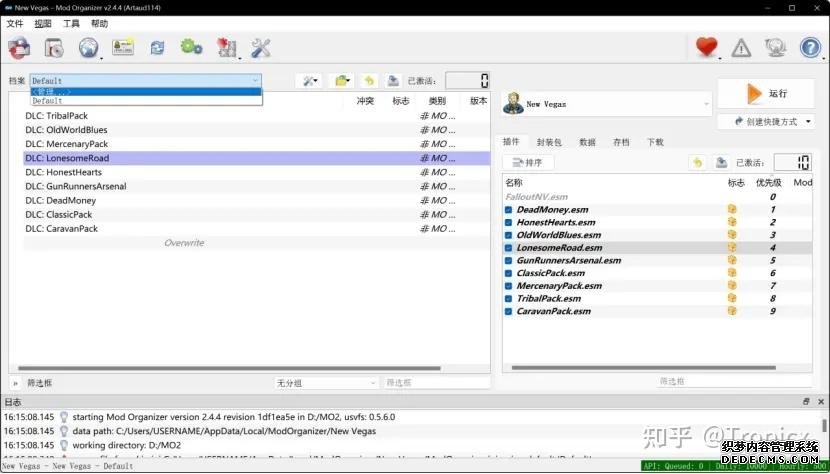This screenshot has height=474, width=830.
Task: Open the executables gears icon
Action: click(191, 47)
